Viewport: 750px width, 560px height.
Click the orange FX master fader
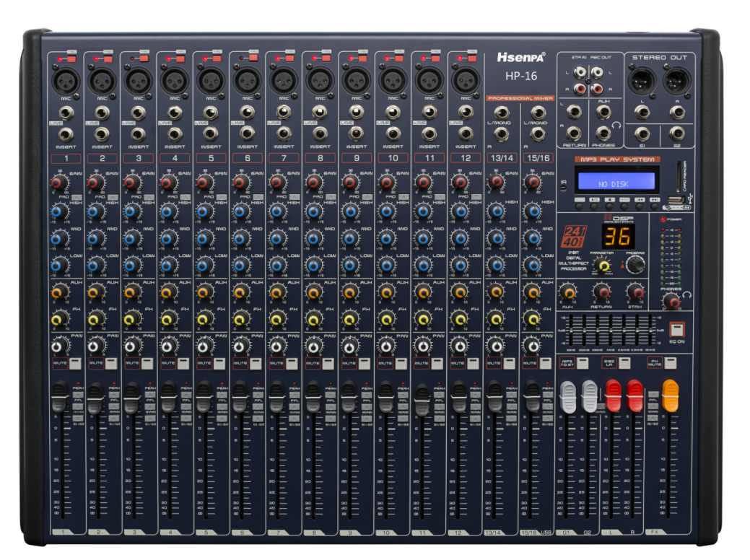click(670, 395)
